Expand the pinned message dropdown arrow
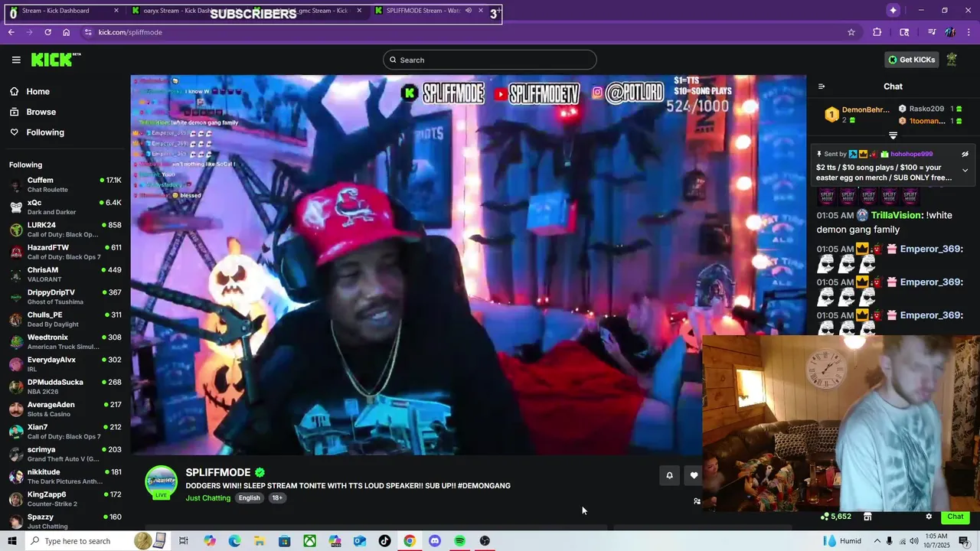 point(965,170)
